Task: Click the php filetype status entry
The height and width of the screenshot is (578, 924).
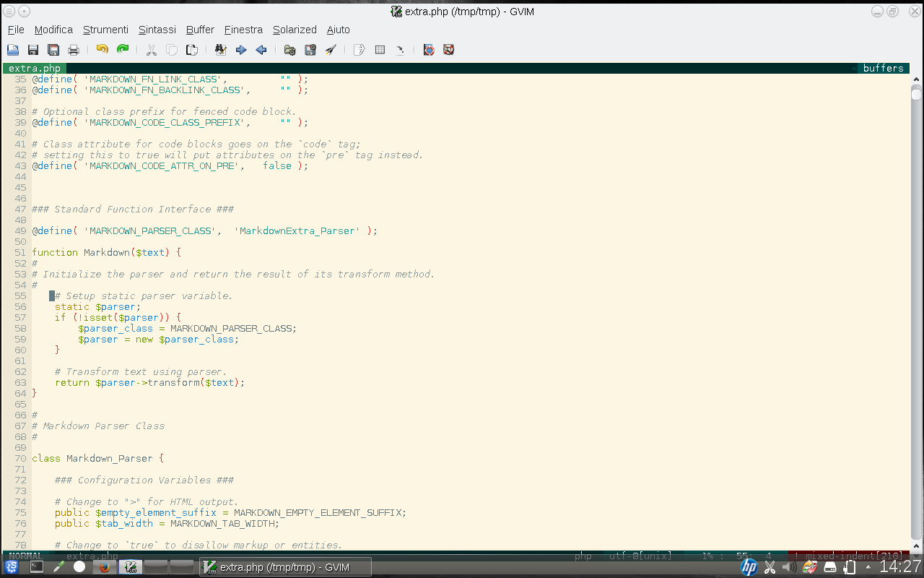Action: (583, 556)
